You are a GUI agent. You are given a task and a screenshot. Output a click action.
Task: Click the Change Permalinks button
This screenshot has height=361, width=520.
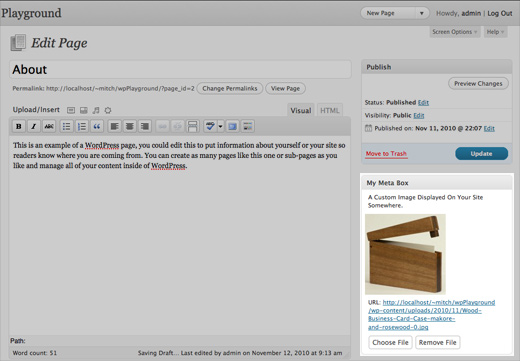coord(230,88)
